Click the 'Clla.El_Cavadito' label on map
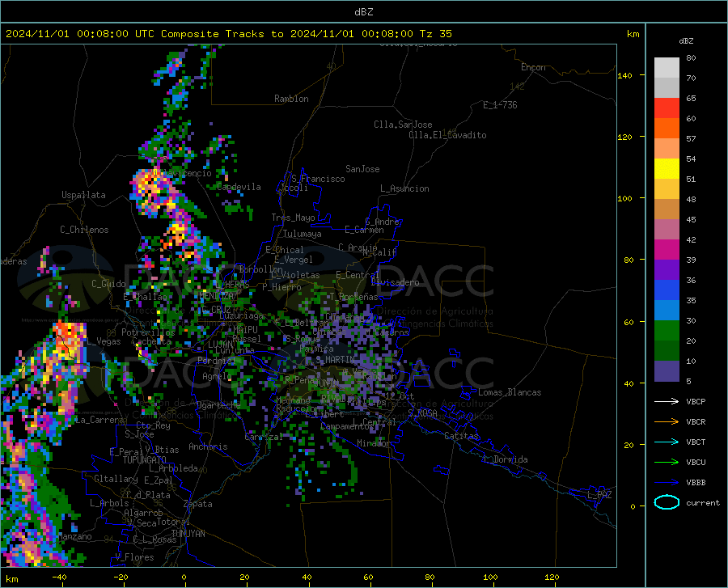Image resolution: width=728 pixels, height=588 pixels. [x=447, y=135]
